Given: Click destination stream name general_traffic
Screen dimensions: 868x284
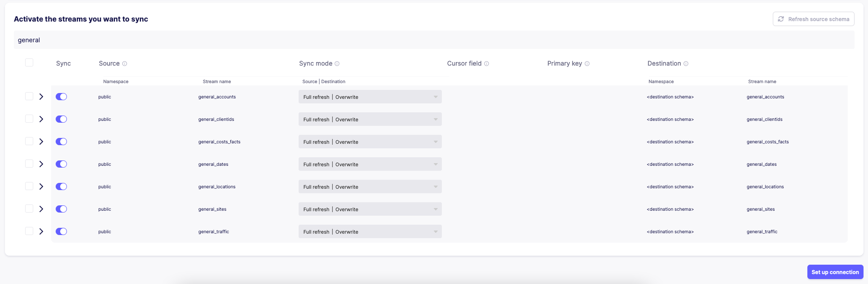Looking at the screenshot, I should (x=762, y=232).
